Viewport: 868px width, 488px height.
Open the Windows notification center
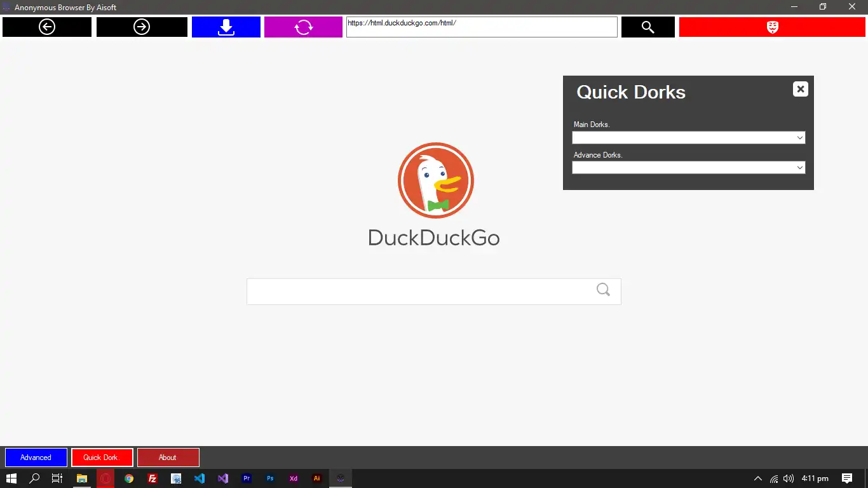847,478
